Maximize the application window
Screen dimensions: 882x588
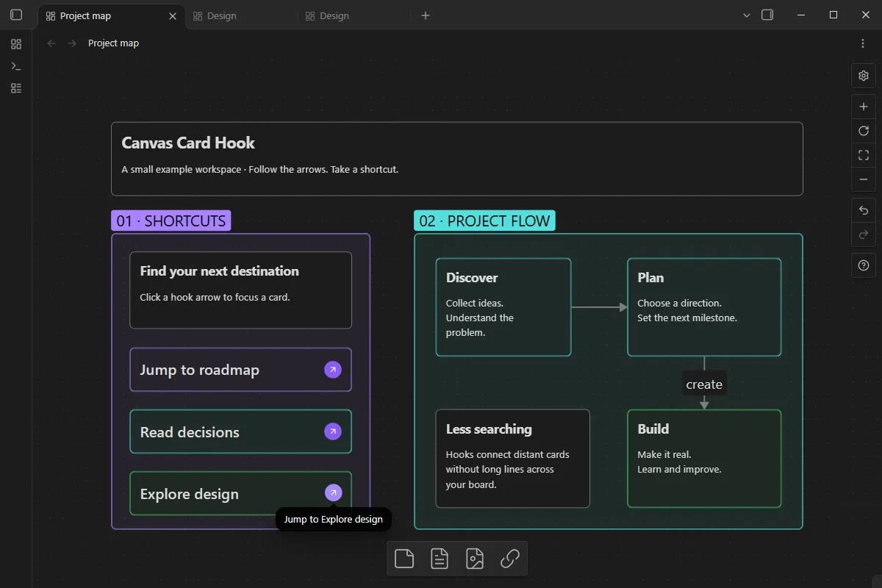(x=833, y=15)
